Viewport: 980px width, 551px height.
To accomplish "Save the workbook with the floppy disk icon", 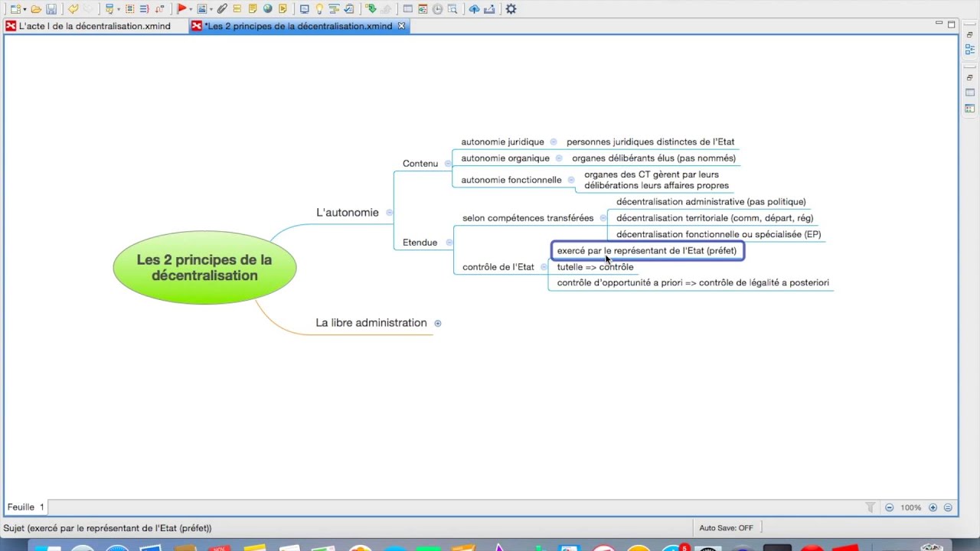I will [51, 9].
